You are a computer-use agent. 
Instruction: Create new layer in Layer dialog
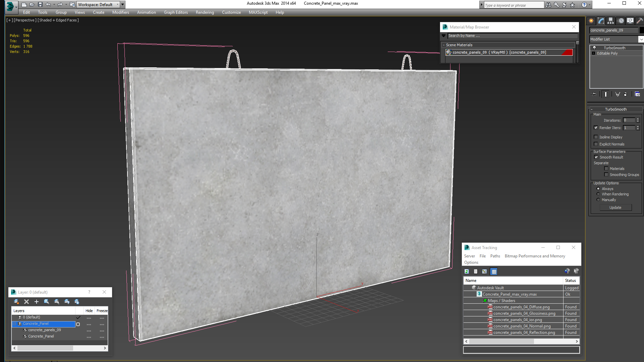click(x=16, y=302)
